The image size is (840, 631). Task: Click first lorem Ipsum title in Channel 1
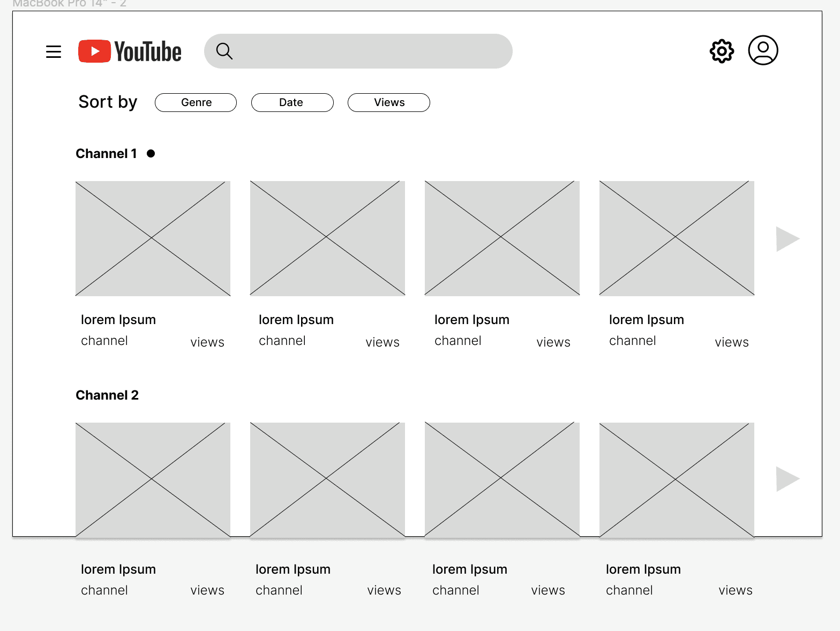(x=118, y=320)
